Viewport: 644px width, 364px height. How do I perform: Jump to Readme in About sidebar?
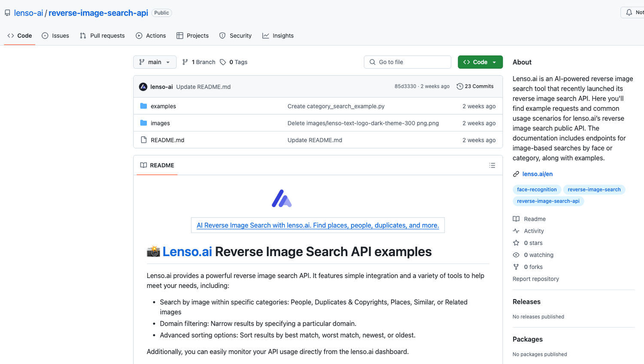(535, 219)
